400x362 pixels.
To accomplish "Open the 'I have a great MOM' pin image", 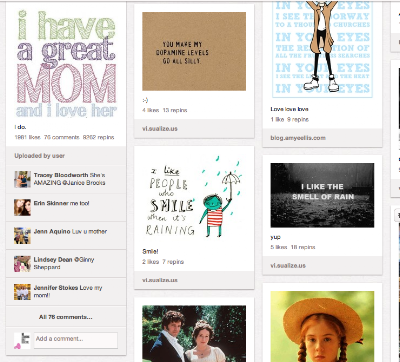I will coord(66,64).
